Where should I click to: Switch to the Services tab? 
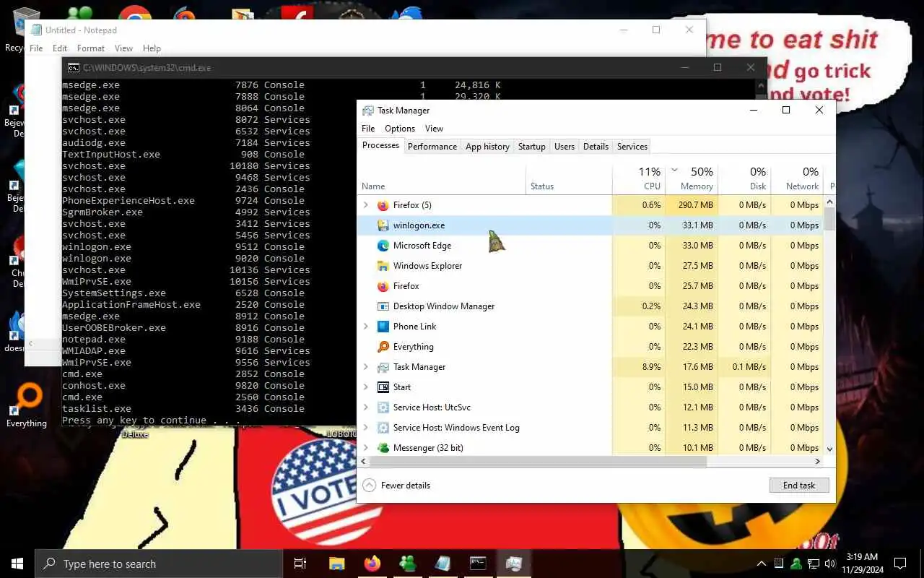(x=632, y=146)
